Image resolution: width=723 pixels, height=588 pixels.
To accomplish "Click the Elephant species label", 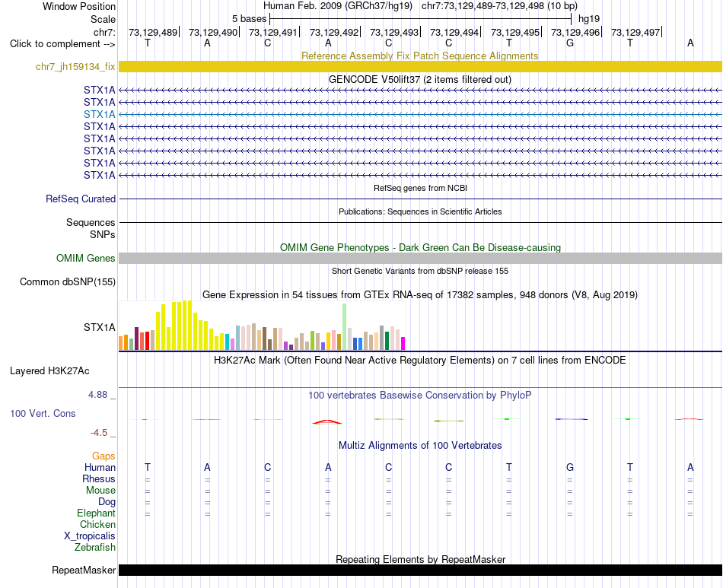I will pyautogui.click(x=96, y=513).
